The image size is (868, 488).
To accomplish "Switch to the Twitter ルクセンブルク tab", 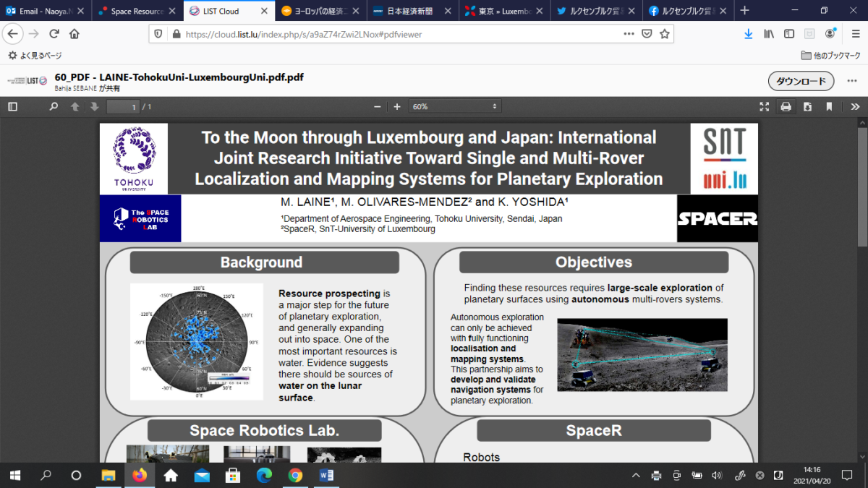I will click(x=595, y=11).
